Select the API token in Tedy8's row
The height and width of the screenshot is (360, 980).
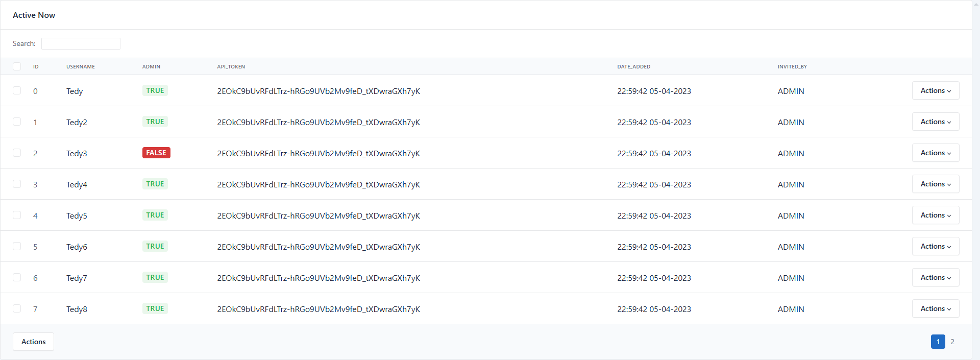318,309
